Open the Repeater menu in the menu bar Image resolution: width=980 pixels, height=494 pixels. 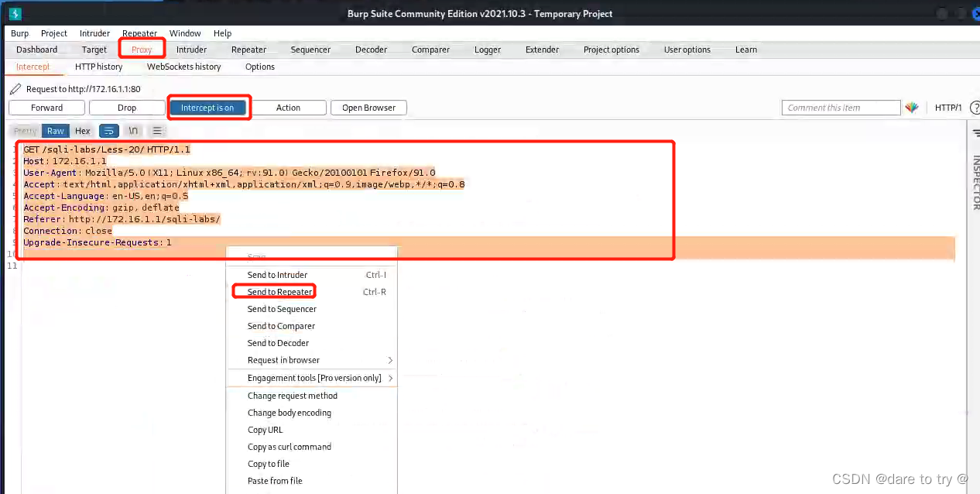point(139,33)
